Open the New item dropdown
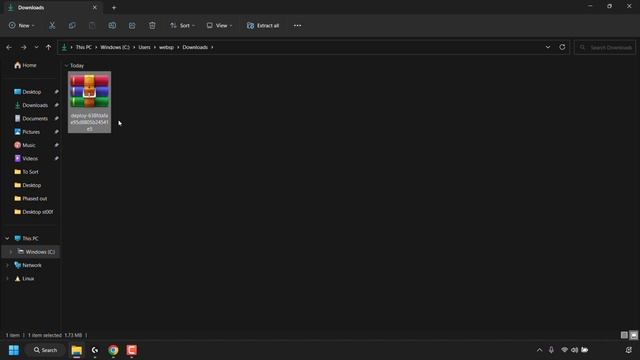The image size is (640, 360). click(x=22, y=25)
